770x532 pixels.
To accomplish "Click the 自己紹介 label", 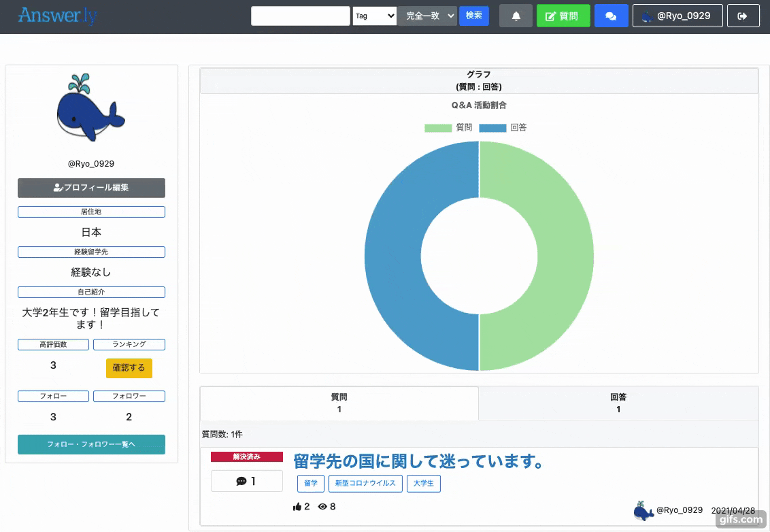I will point(91,292).
